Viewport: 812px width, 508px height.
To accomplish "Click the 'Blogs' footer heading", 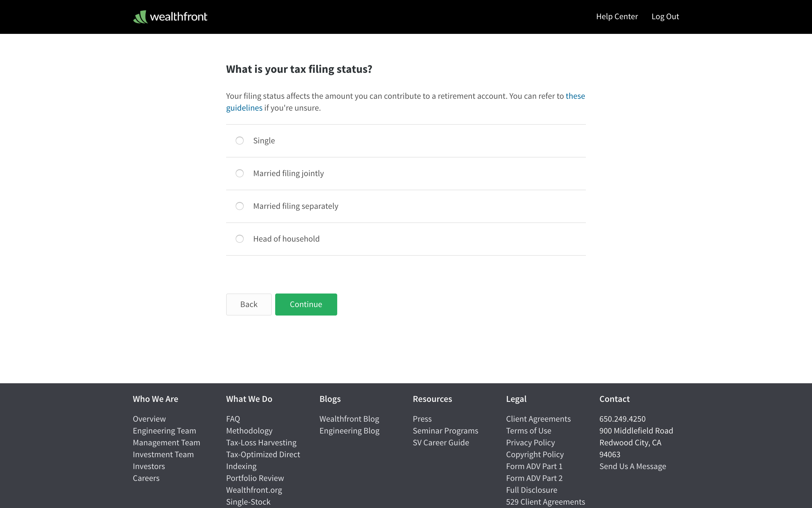I will click(330, 399).
